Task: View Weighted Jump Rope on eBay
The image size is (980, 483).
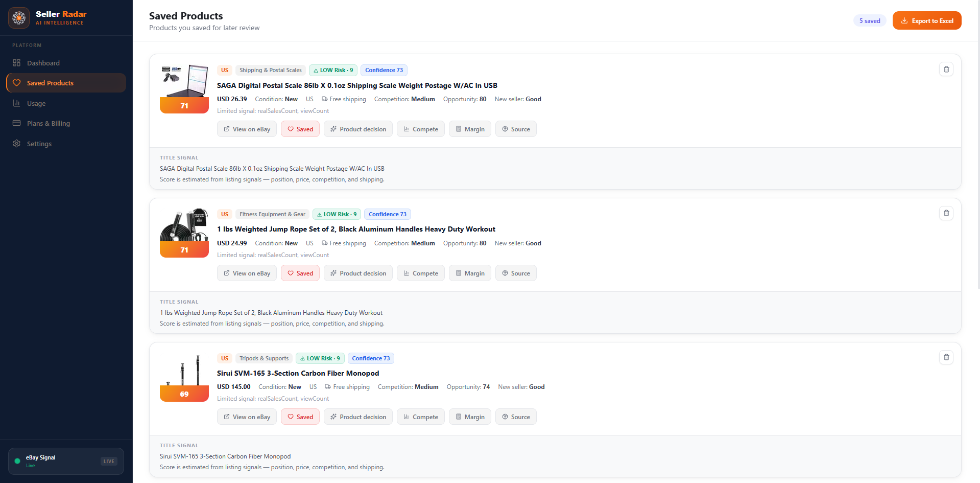Action: 247,273
